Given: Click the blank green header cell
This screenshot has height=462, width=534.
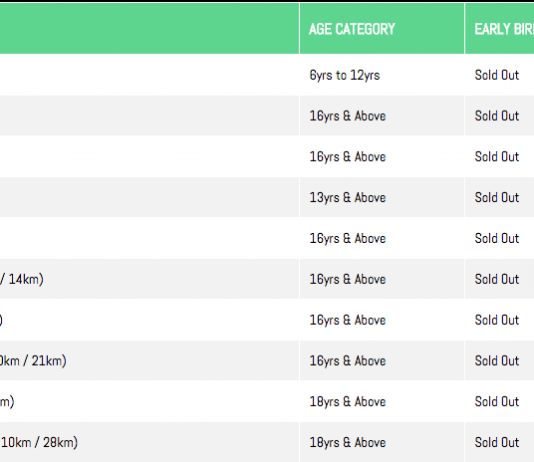Looking at the screenshot, I should (x=149, y=29).
